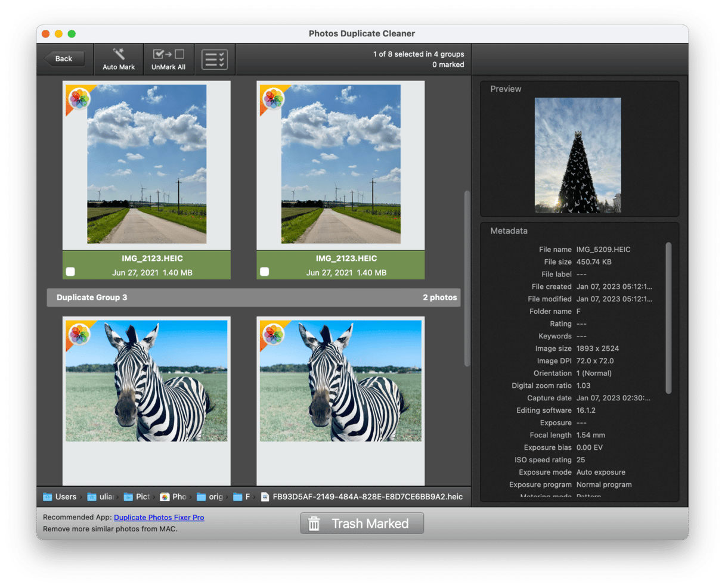Click the Photos app badge on right zebra photo
The width and height of the screenshot is (725, 588).
274,334
